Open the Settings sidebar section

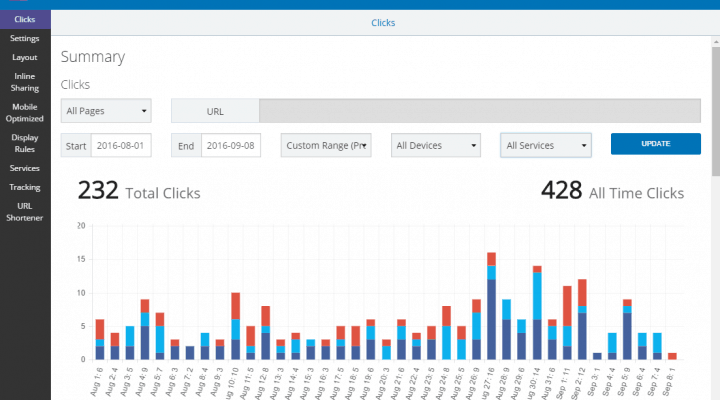click(25, 38)
